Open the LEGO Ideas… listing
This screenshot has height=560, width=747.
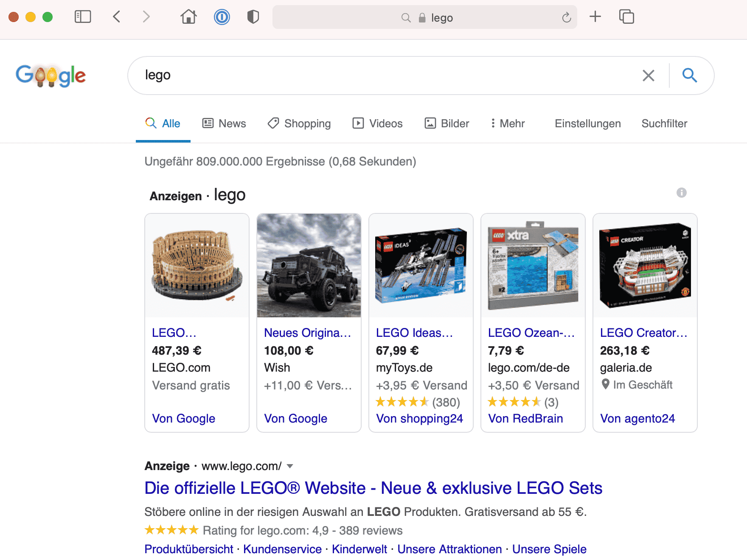414,333
